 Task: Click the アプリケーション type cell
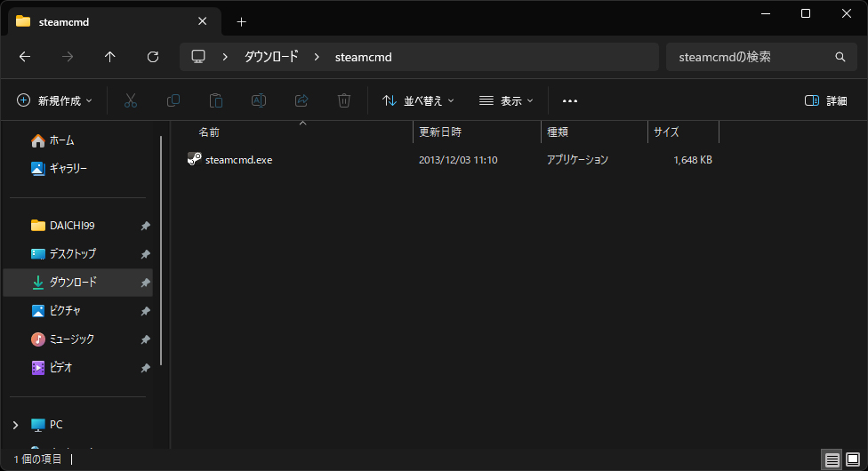tap(577, 160)
